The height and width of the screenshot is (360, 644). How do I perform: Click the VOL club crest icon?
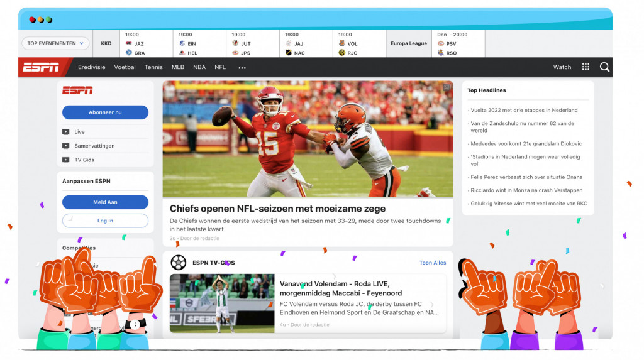click(x=341, y=43)
